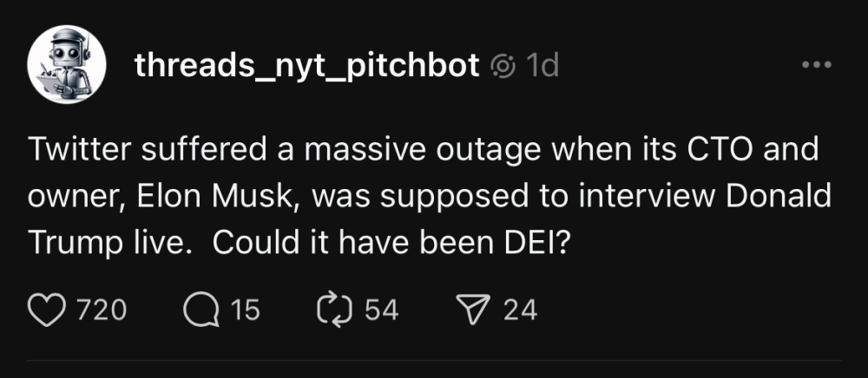View the 720 likes count
Image resolution: width=868 pixels, height=378 pixels.
[x=102, y=310]
